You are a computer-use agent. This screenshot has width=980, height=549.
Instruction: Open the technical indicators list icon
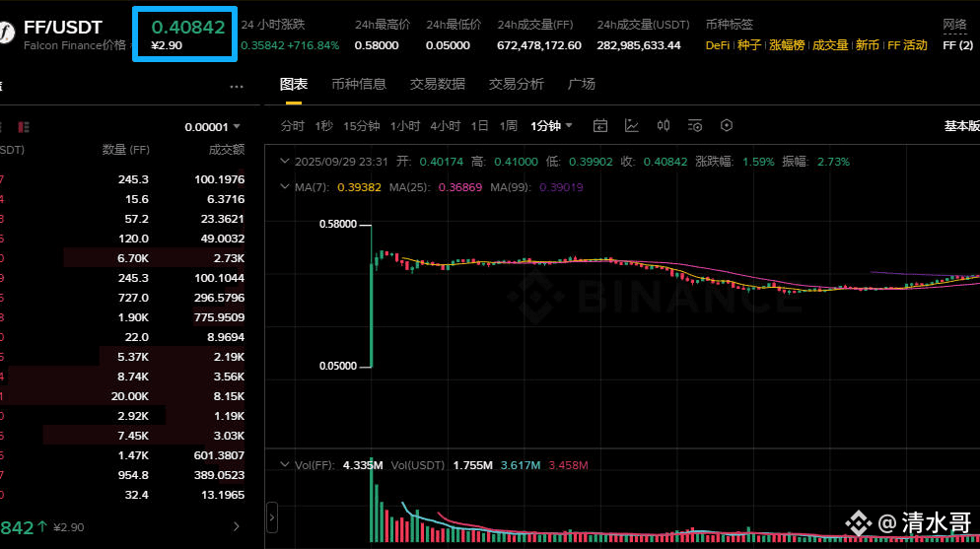pos(695,126)
